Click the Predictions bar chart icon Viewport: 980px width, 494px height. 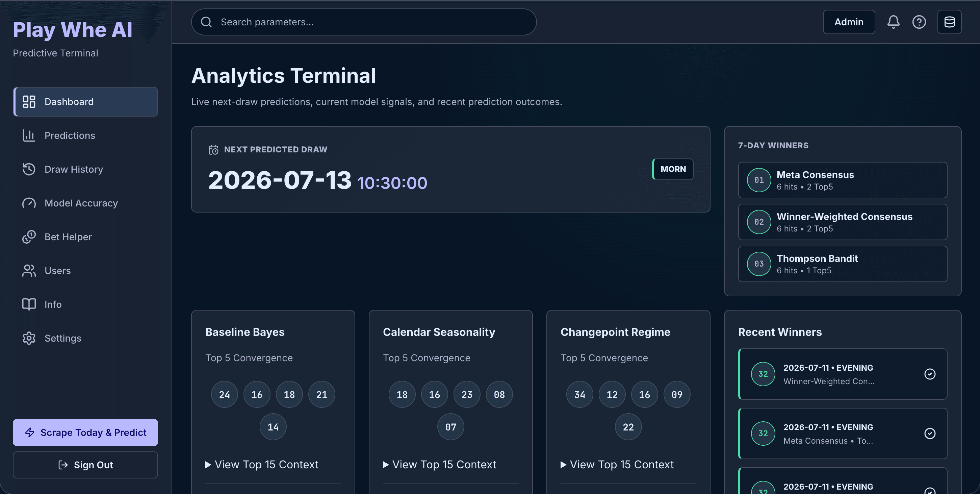point(29,135)
